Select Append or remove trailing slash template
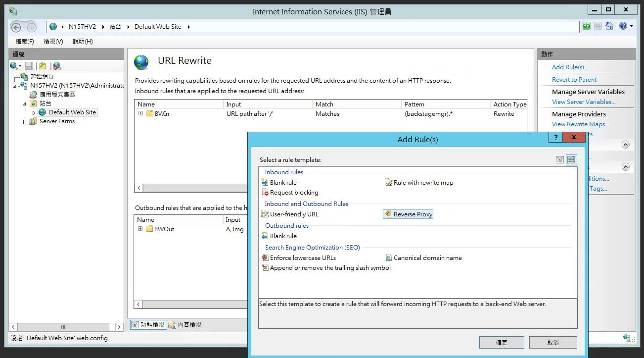 click(326, 267)
